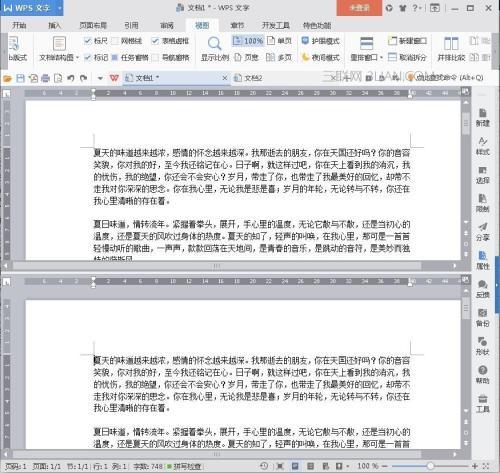This screenshot has height=473, width=500.
Task: Click the zoom slider in status bar
Action: click(x=430, y=466)
